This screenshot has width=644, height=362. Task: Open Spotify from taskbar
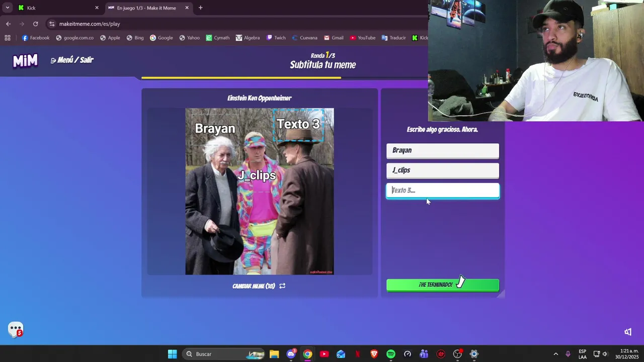[391, 354]
